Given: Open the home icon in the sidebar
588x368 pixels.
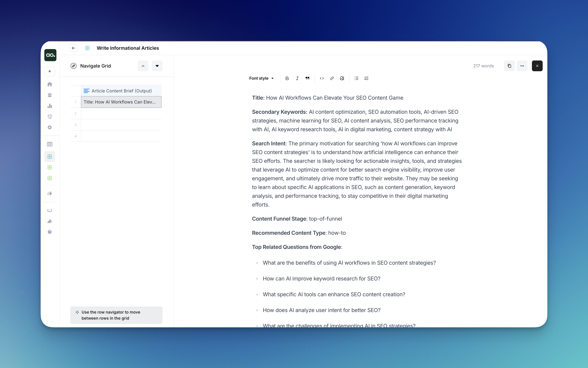Looking at the screenshot, I should (x=50, y=84).
